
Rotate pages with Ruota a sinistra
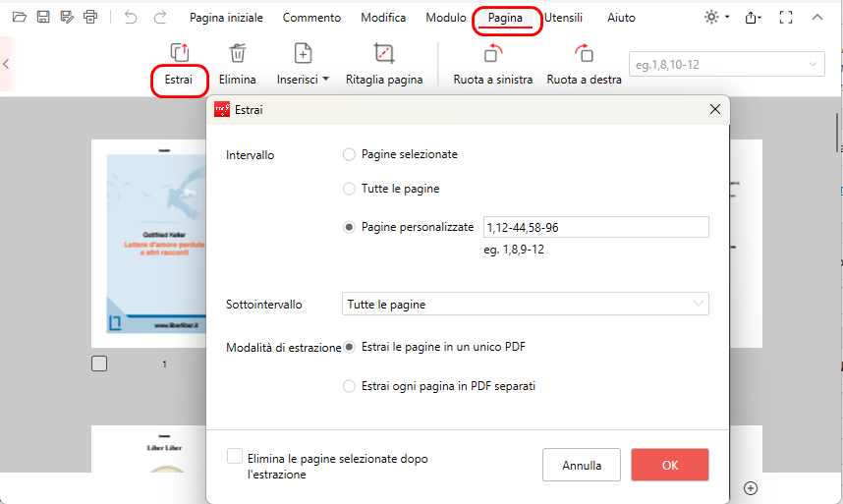tap(492, 65)
